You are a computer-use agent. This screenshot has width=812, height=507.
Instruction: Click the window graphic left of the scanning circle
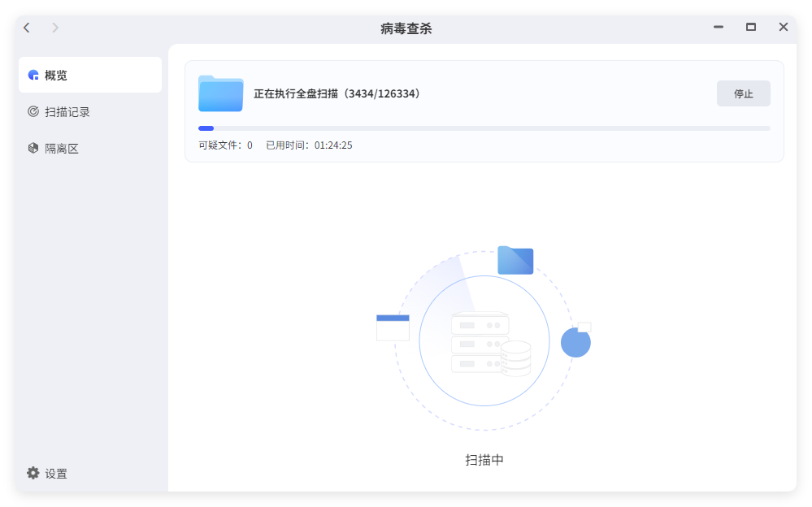coord(393,327)
